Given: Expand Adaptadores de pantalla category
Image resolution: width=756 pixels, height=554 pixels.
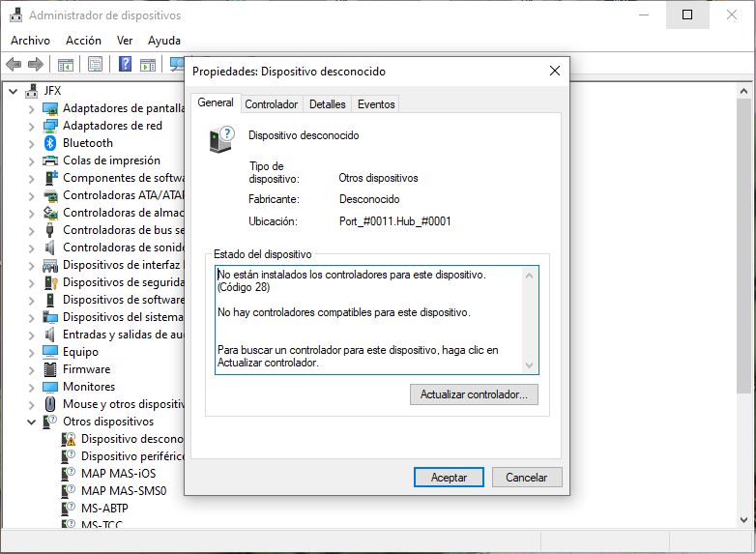Looking at the screenshot, I should click(31, 109).
